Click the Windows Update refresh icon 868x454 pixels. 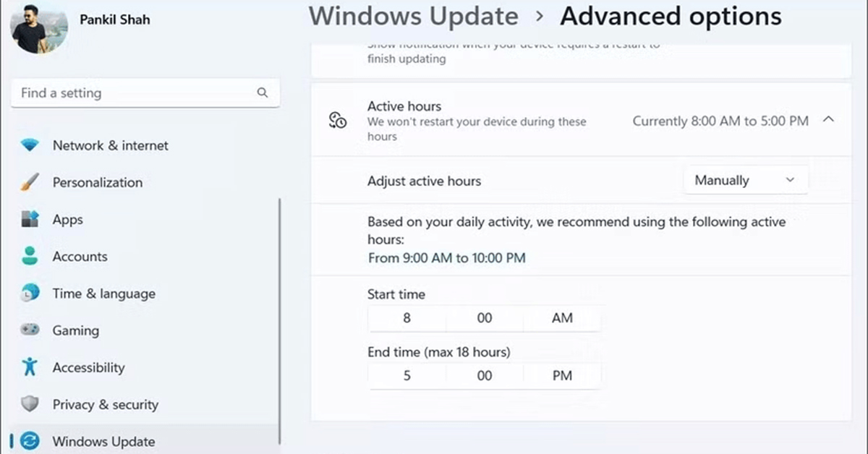(x=30, y=441)
